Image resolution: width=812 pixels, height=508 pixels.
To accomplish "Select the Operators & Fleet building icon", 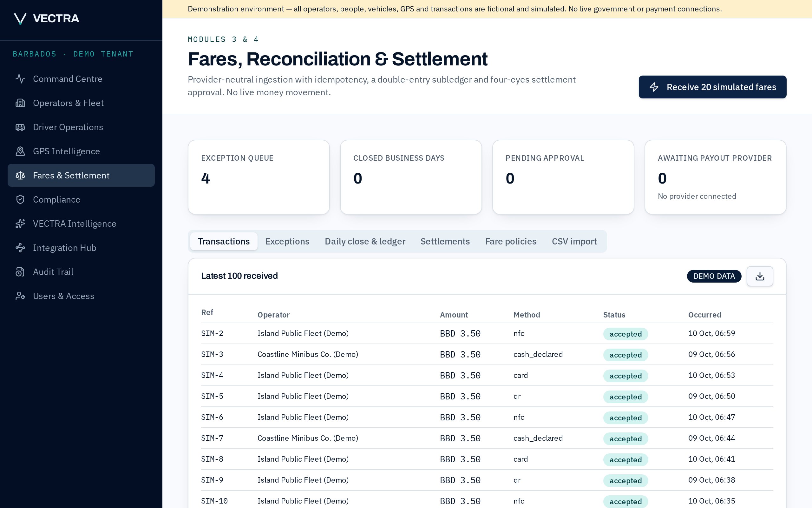I will pyautogui.click(x=20, y=103).
